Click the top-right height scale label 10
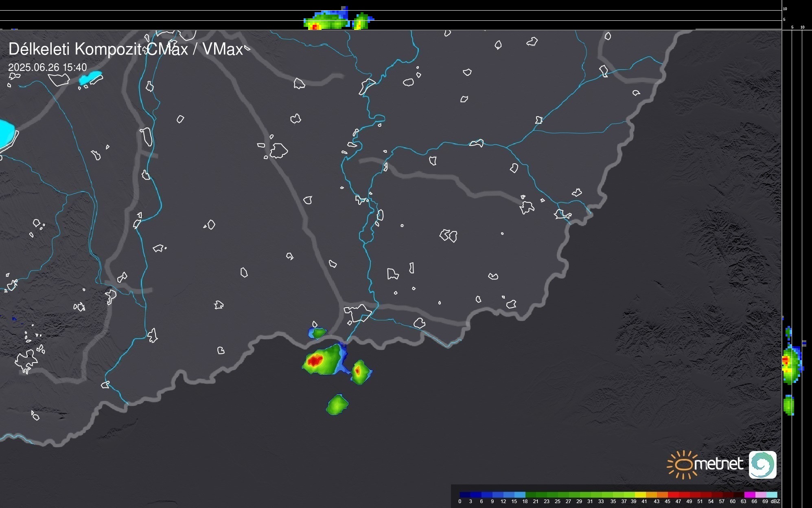Image resolution: width=812 pixels, height=508 pixels. (785, 9)
